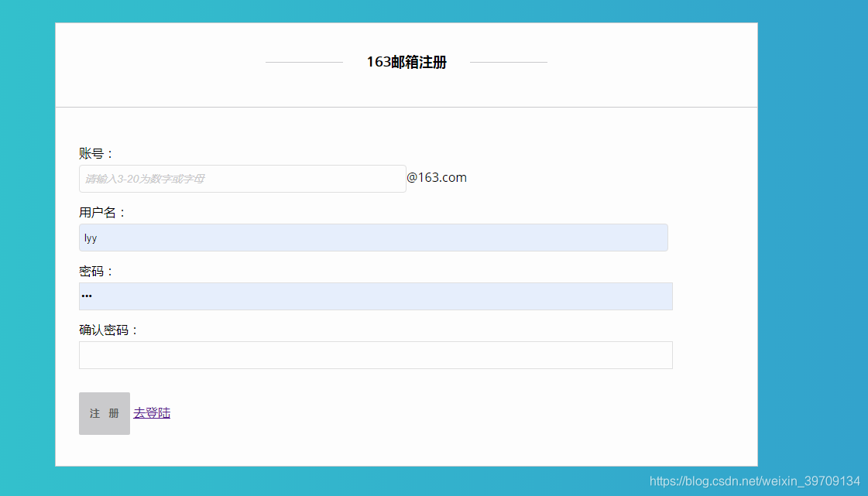The image size is (868, 496).
Task: Select the 密码 field label
Action: [x=94, y=270]
